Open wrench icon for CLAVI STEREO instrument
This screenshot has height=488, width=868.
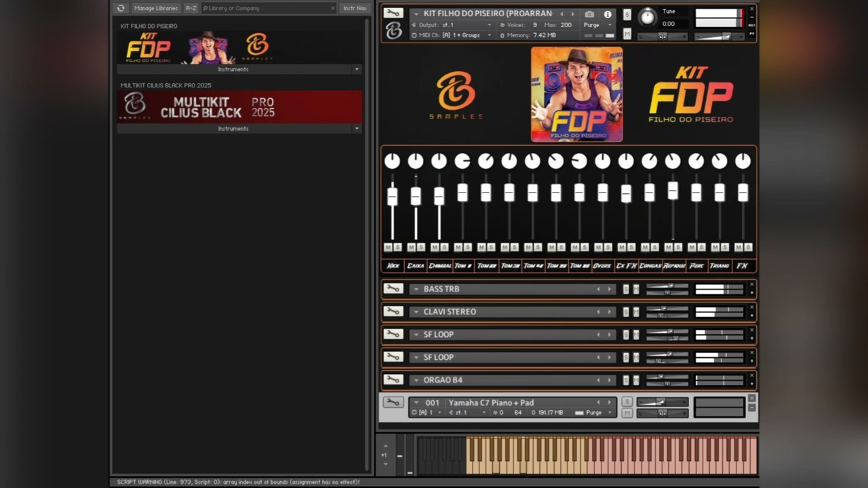click(x=393, y=312)
